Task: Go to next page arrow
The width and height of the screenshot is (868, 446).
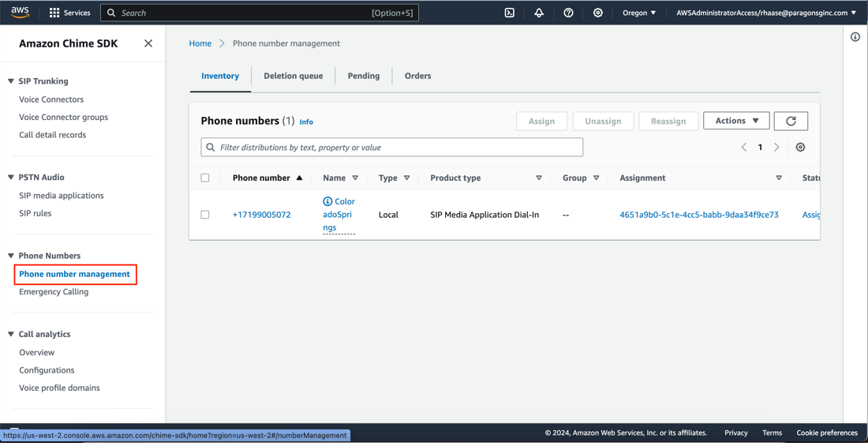Action: click(x=776, y=147)
